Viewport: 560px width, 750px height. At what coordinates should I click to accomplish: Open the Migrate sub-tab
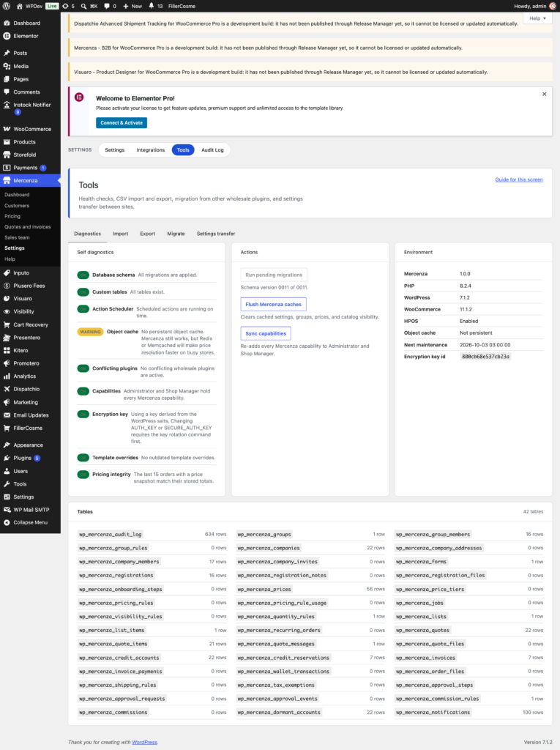(x=176, y=234)
